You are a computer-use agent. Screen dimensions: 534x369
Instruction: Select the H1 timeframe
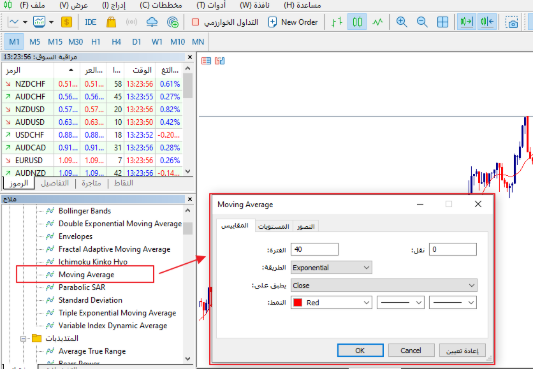click(96, 42)
